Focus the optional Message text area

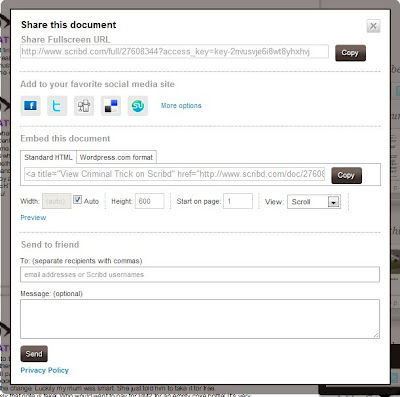point(200,319)
